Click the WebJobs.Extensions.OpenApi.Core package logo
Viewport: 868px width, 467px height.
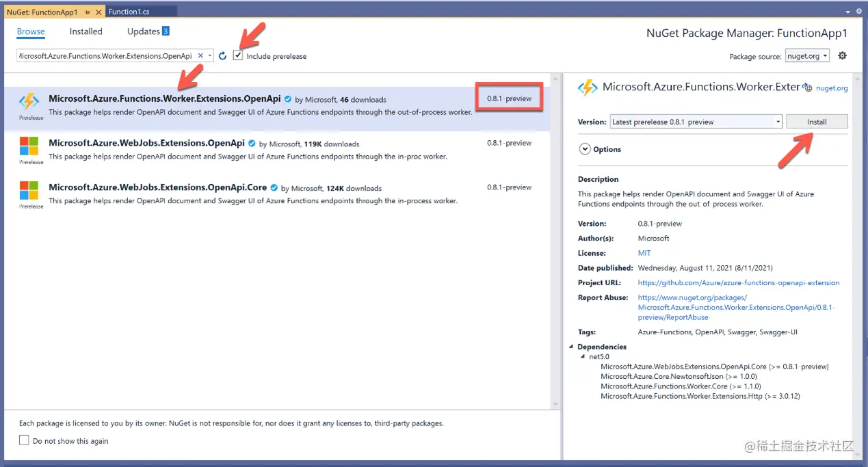tap(29, 190)
